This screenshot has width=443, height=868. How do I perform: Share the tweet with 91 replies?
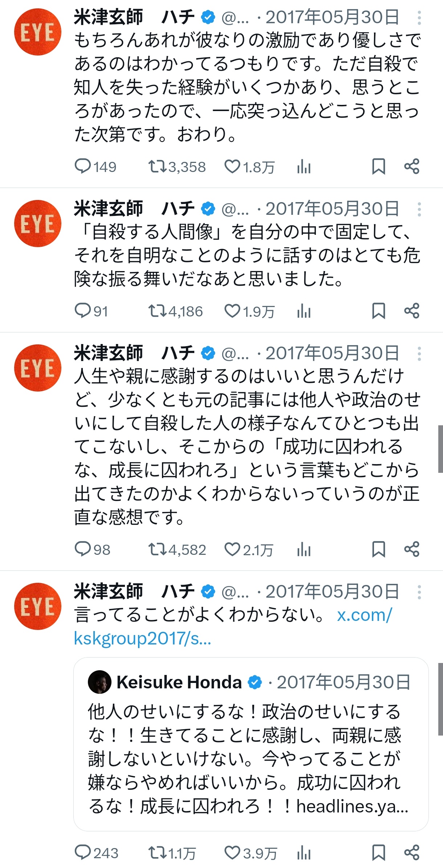[x=412, y=311]
